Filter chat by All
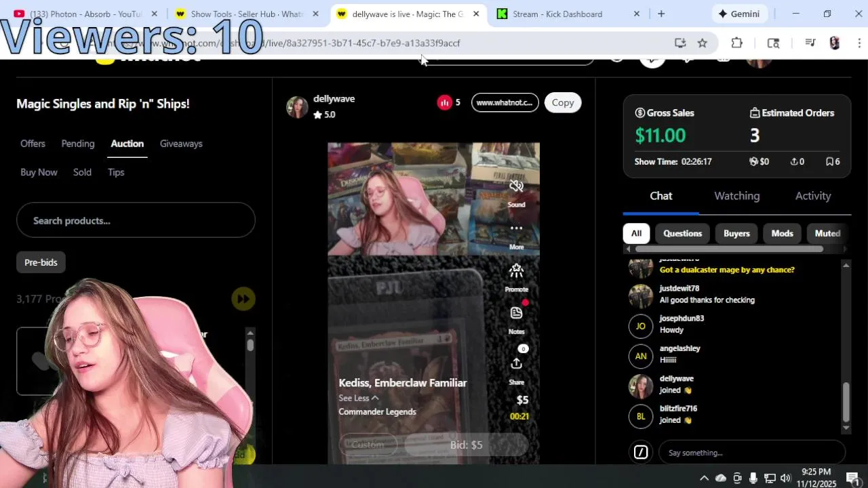The width and height of the screenshot is (868, 488). point(636,233)
